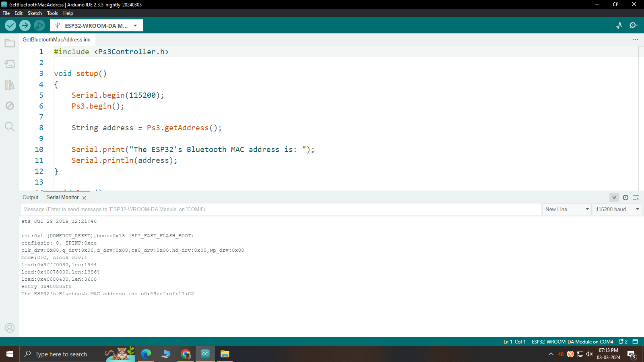Click line number 10 in gutter
The width and height of the screenshot is (644, 362).
point(39,150)
